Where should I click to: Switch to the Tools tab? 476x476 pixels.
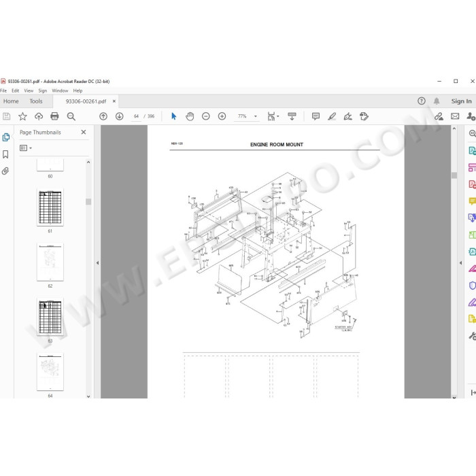[x=36, y=101]
